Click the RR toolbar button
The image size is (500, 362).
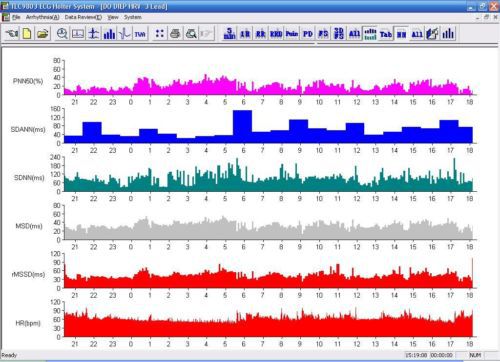[x=261, y=34]
